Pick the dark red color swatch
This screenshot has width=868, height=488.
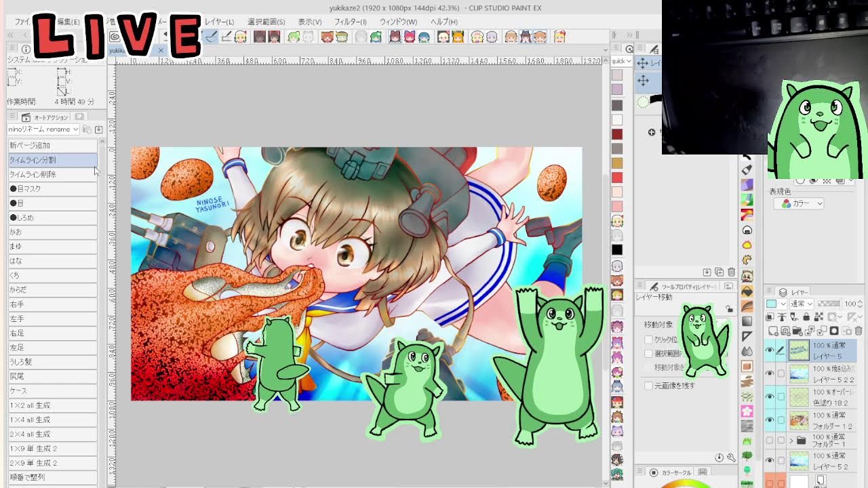[617, 134]
